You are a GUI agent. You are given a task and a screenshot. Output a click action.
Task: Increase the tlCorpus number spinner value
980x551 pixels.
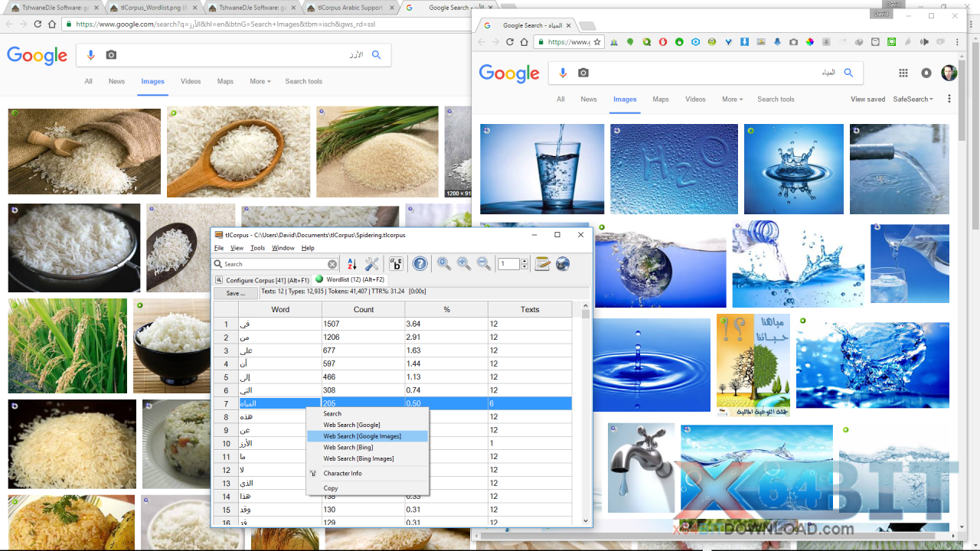[524, 261]
